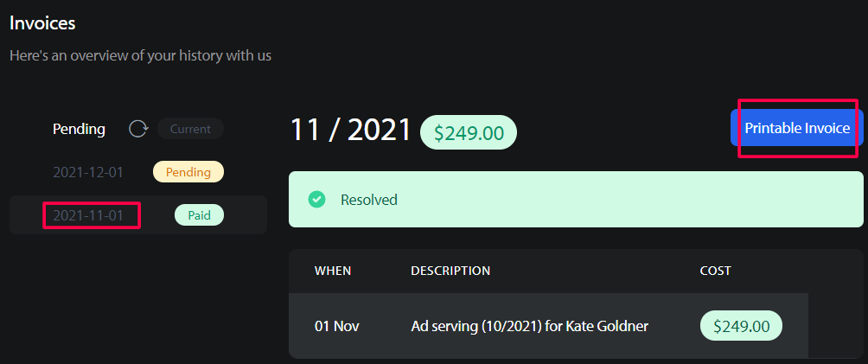Click the refresh icon next to Pending
Screen dimensions: 868x364
click(x=137, y=129)
